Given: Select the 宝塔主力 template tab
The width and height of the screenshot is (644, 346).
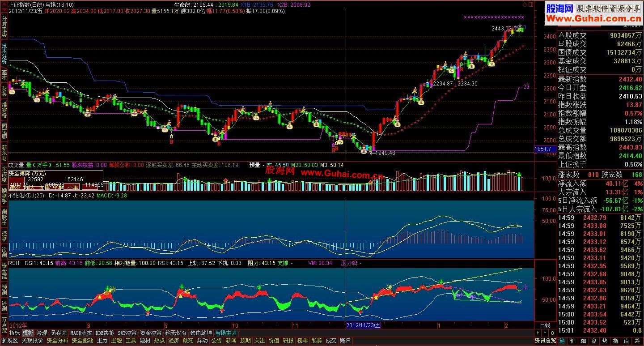Looking at the screenshot, I should click(226, 333).
